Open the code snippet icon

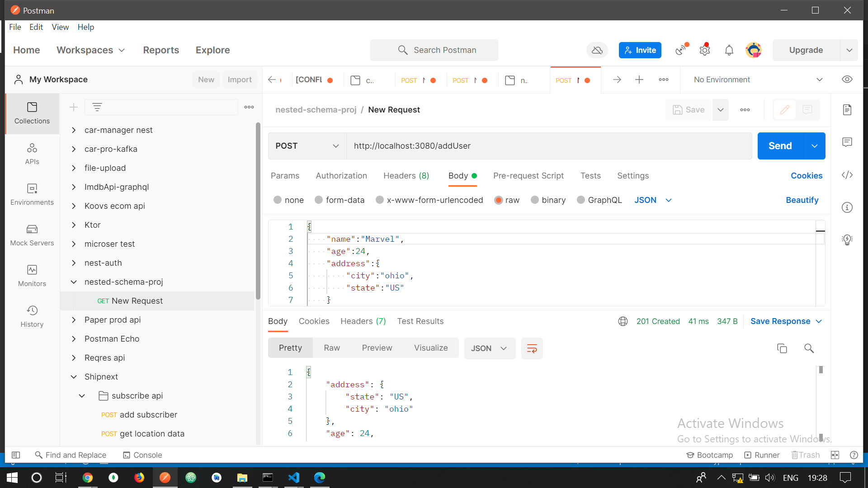coord(847,175)
